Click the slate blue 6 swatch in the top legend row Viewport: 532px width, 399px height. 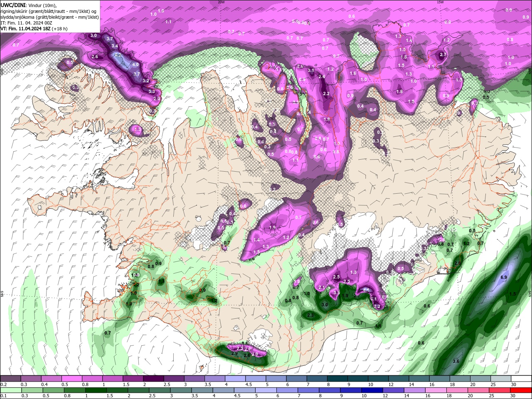296,379
